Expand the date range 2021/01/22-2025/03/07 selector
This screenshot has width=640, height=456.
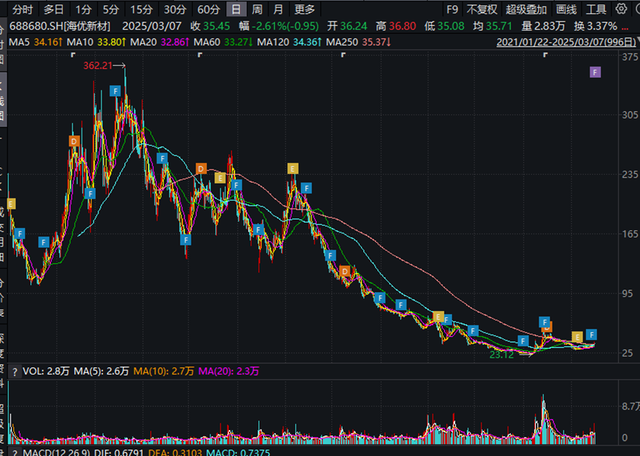click(x=567, y=42)
